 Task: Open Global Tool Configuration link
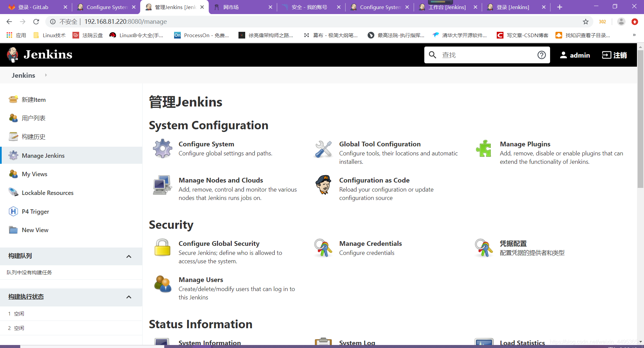point(380,144)
